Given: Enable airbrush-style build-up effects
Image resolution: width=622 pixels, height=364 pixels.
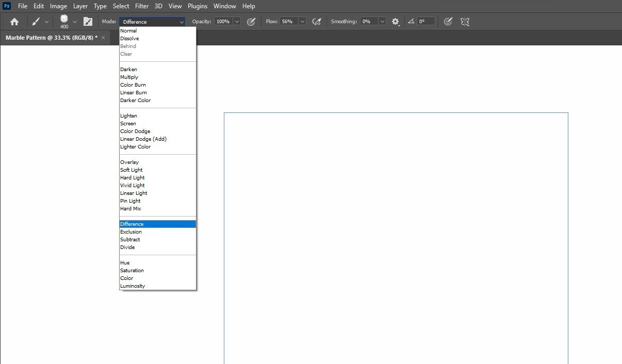Looking at the screenshot, I should [318, 22].
